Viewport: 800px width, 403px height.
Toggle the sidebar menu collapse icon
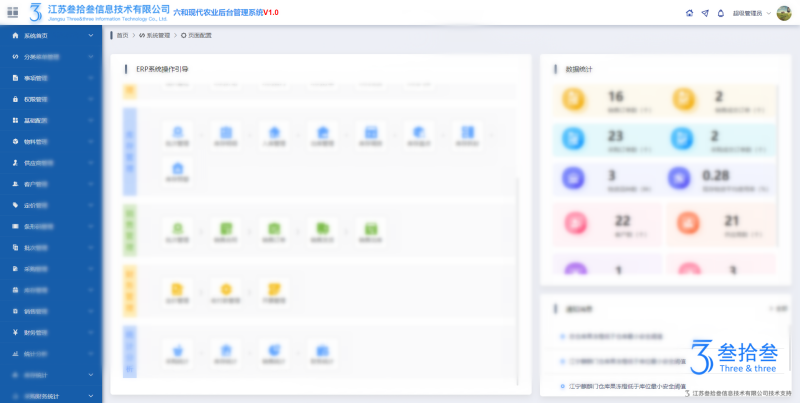13,11
